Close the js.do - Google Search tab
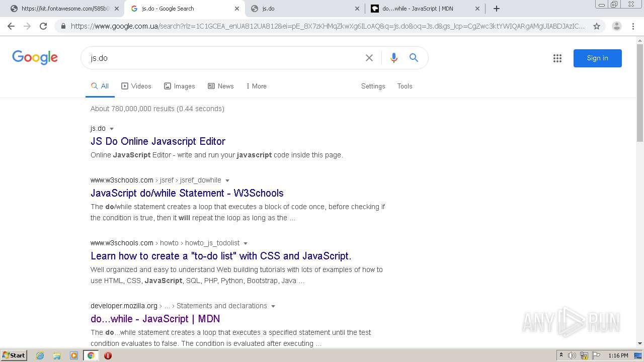 click(x=237, y=9)
